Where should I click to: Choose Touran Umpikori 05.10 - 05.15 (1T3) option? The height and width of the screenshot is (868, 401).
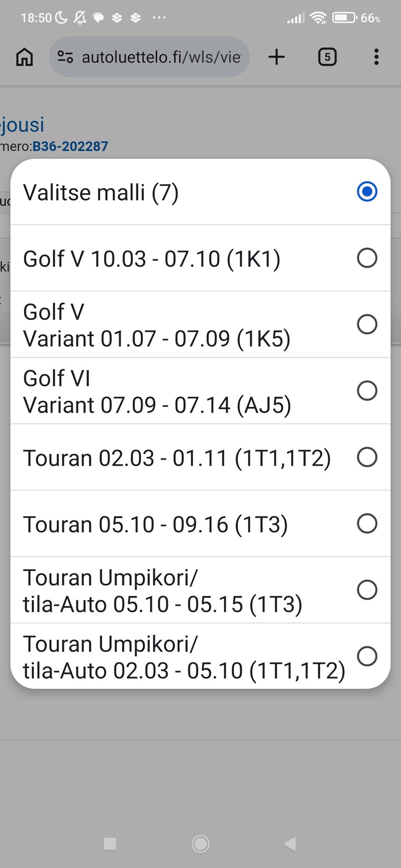(x=200, y=590)
